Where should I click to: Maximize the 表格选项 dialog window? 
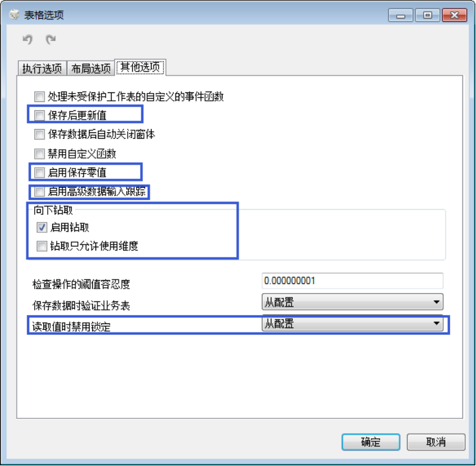click(428, 15)
